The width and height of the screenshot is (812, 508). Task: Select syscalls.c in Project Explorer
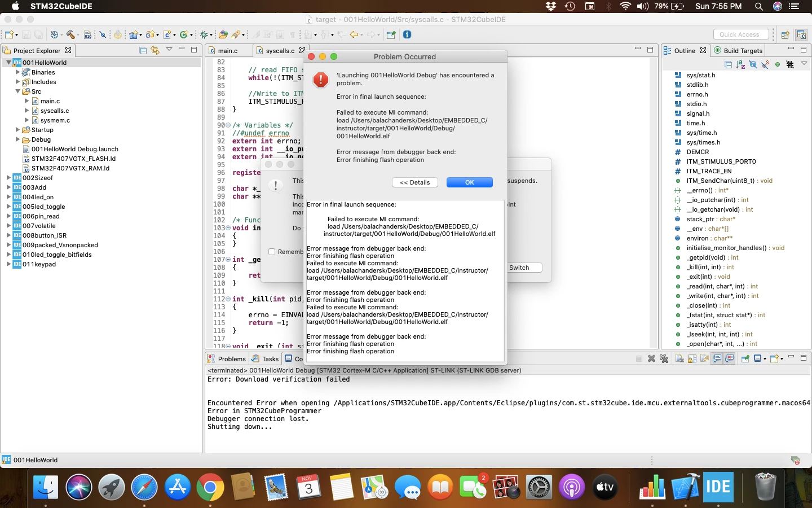coord(55,111)
